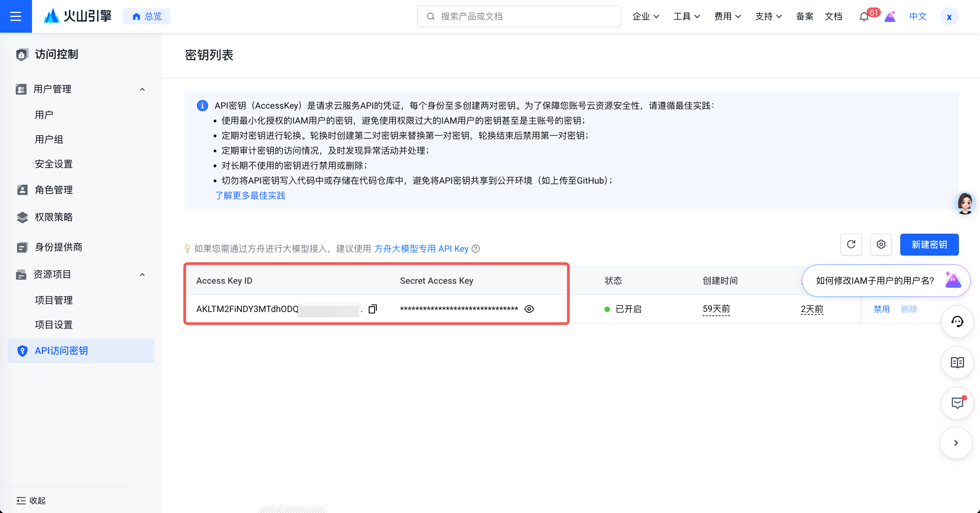The image size is (980, 513).
Task: Click the 59天前 creation time
Action: 716,309
